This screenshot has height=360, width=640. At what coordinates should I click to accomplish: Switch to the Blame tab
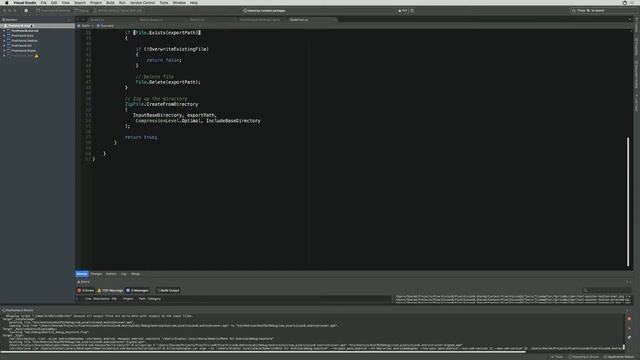(111, 274)
